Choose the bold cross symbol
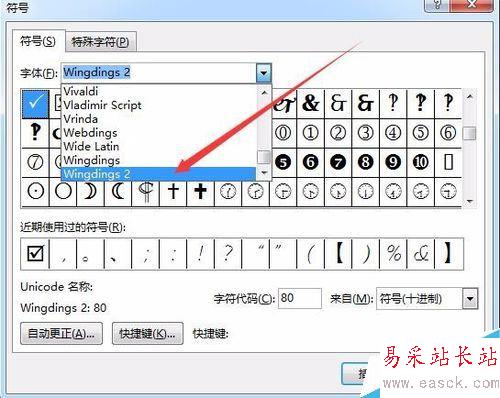 click(200, 192)
